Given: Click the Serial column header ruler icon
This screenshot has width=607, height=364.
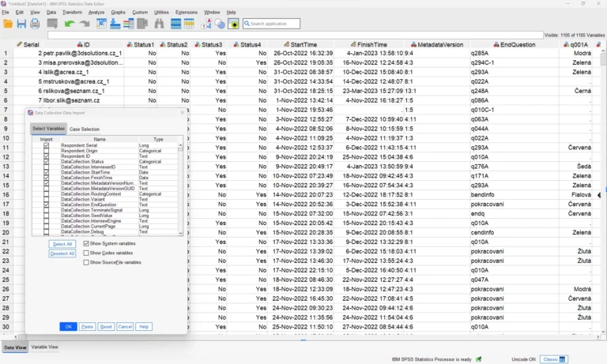Looking at the screenshot, I should (19, 44).
